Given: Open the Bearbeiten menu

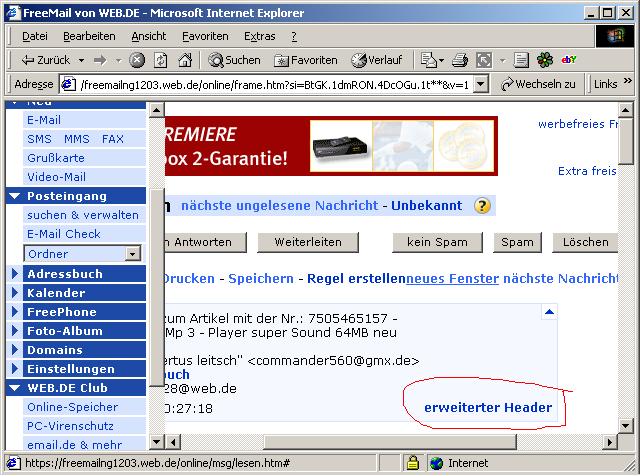Looking at the screenshot, I should pos(89,36).
